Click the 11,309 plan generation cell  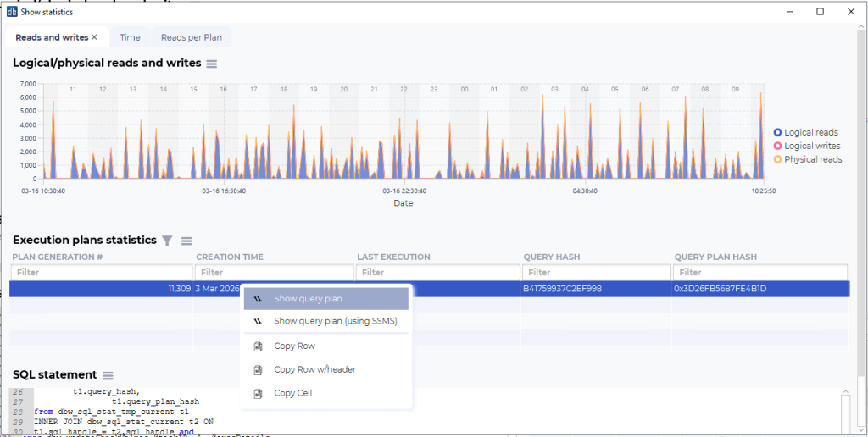102,289
